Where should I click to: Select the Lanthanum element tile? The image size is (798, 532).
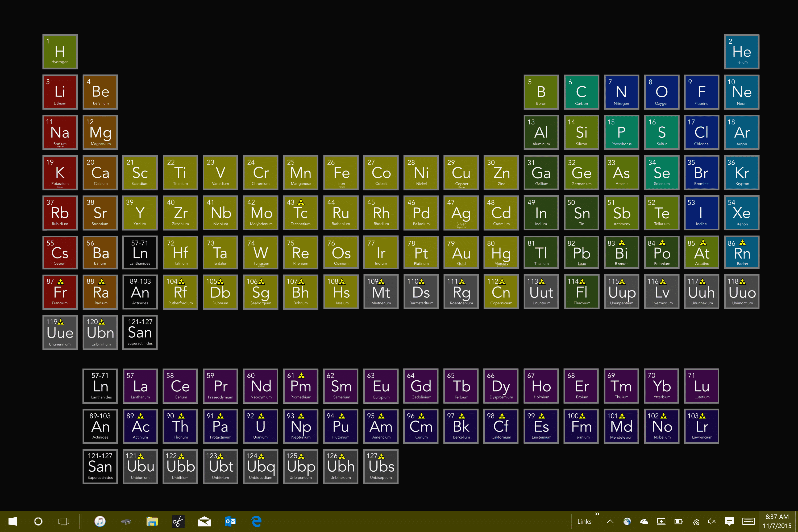(140, 386)
